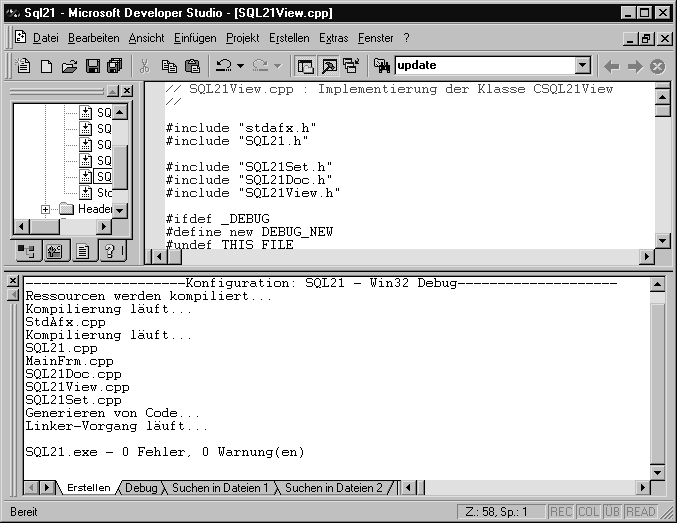This screenshot has width=677, height=523.
Task: Open the Fenster menu
Action: (376, 38)
